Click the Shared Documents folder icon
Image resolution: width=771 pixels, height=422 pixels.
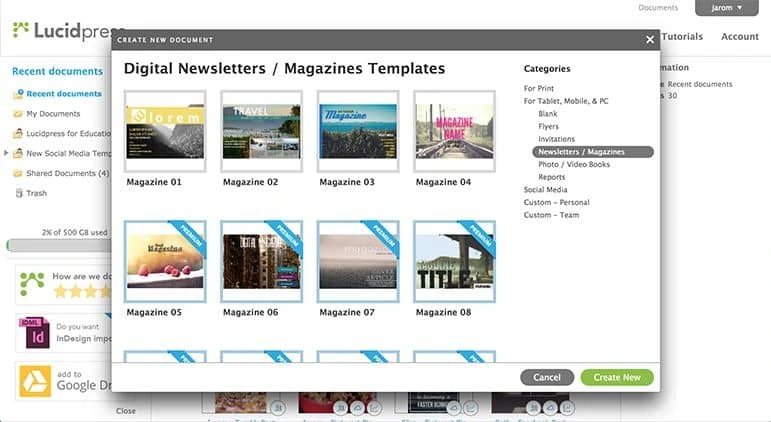[18, 173]
